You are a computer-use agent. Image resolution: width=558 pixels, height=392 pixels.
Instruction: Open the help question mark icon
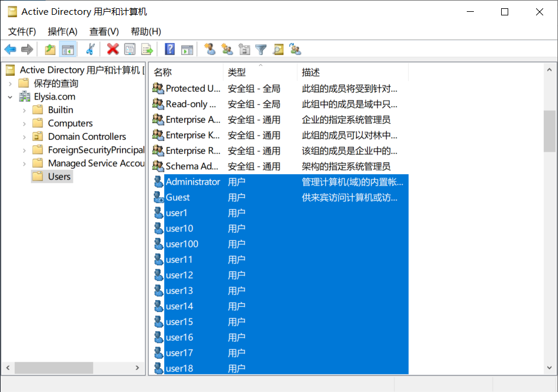(x=170, y=49)
